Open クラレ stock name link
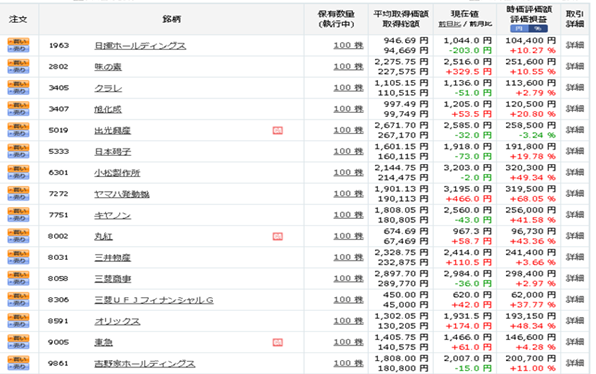Viewport: 596px width, 374px height. click(x=108, y=88)
